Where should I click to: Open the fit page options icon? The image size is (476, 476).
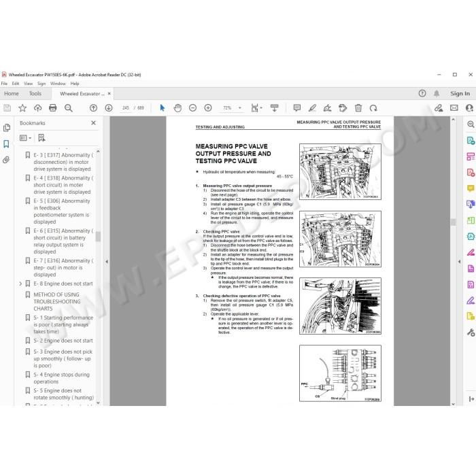[256, 107]
